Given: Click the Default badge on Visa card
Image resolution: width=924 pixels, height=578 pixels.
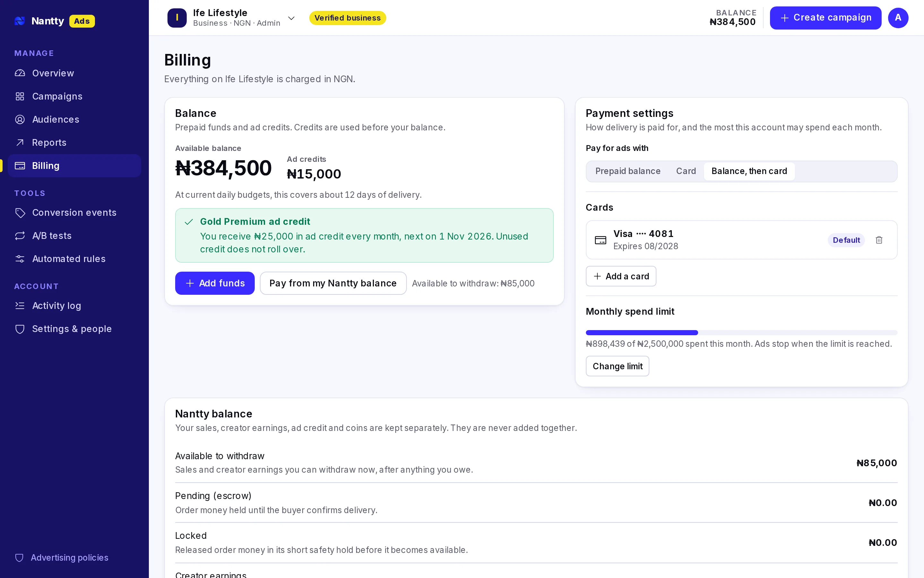Looking at the screenshot, I should tap(846, 240).
